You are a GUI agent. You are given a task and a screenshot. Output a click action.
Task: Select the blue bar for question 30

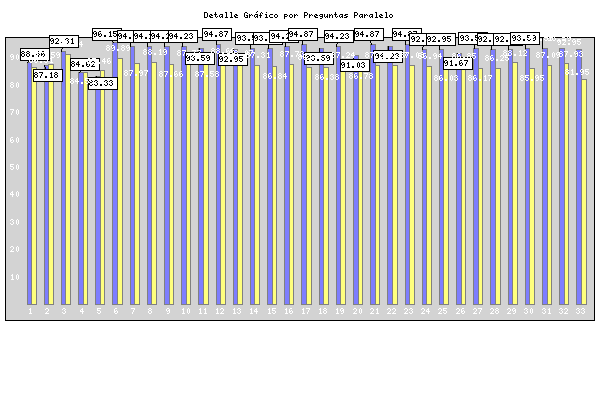pyautogui.click(x=527, y=176)
